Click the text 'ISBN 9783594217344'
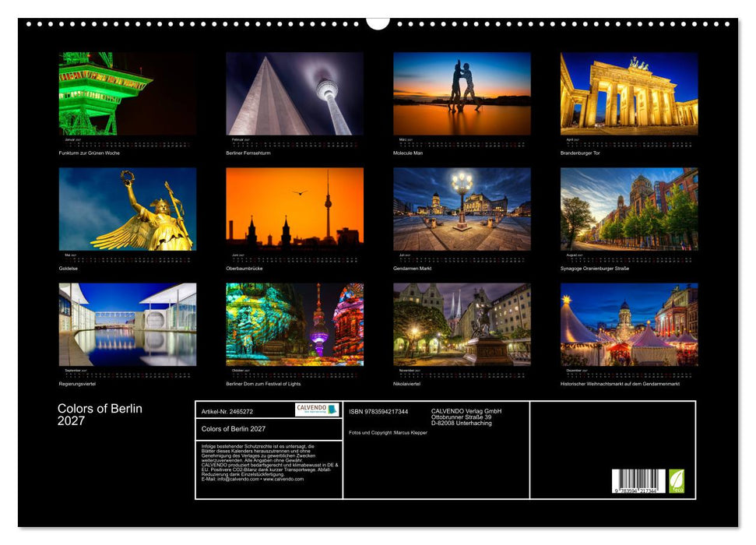The width and height of the screenshot is (756, 545). click(378, 411)
